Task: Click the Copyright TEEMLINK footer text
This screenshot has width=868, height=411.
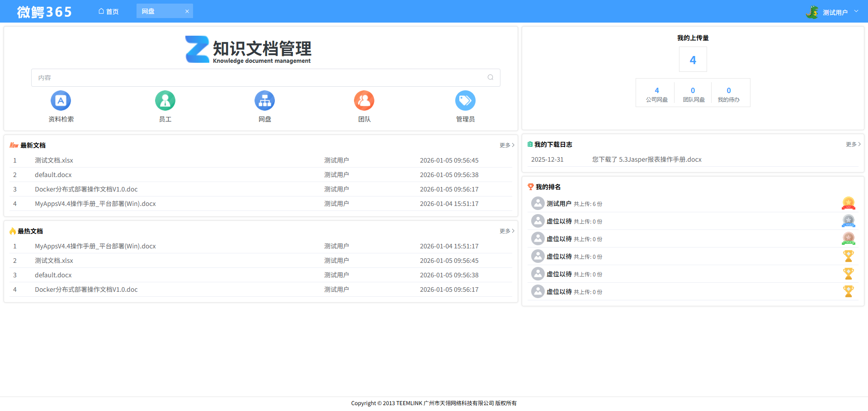Action: coord(434,403)
